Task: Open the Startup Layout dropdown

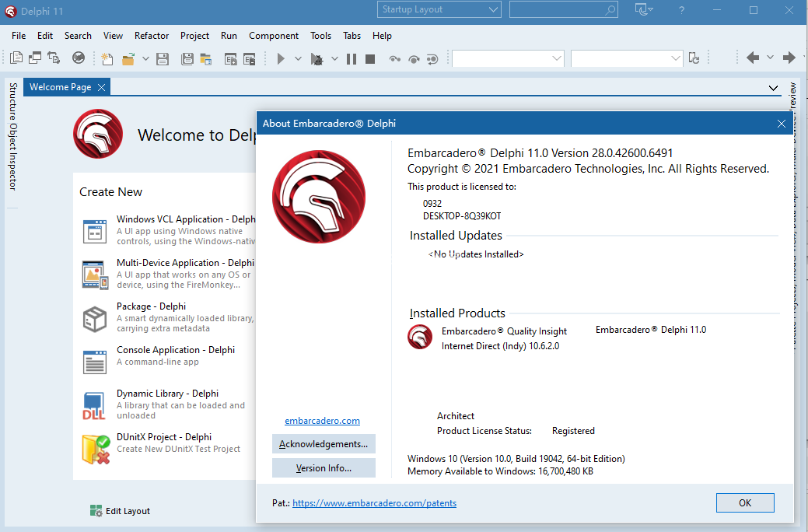Action: [x=440, y=9]
